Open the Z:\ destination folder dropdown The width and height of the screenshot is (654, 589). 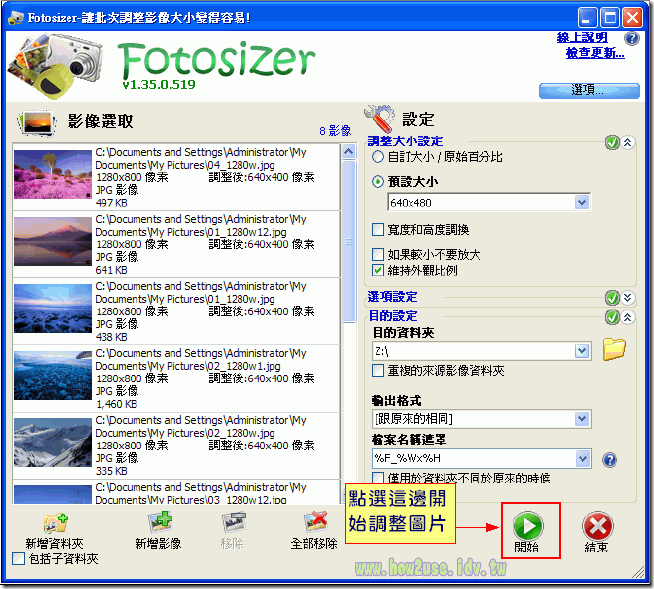pyautogui.click(x=582, y=351)
